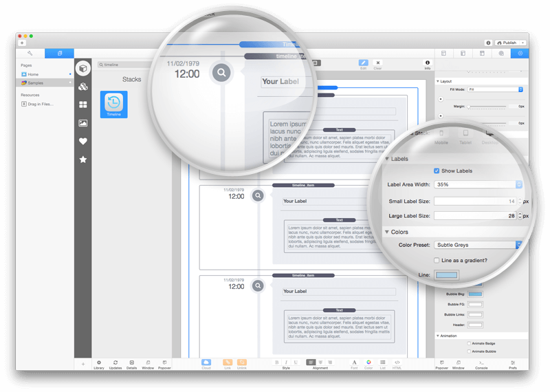This screenshot has width=550, height=392.
Task: Open the Fill Mode dropdown
Action: click(x=495, y=89)
